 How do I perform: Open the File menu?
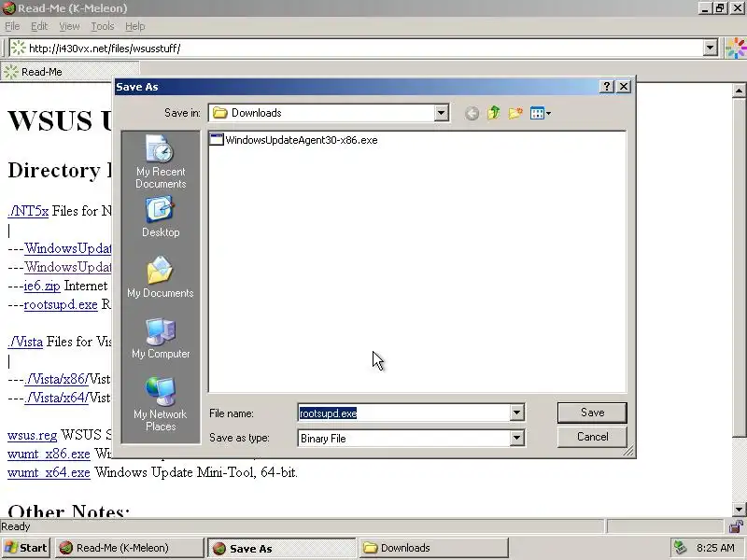12,26
